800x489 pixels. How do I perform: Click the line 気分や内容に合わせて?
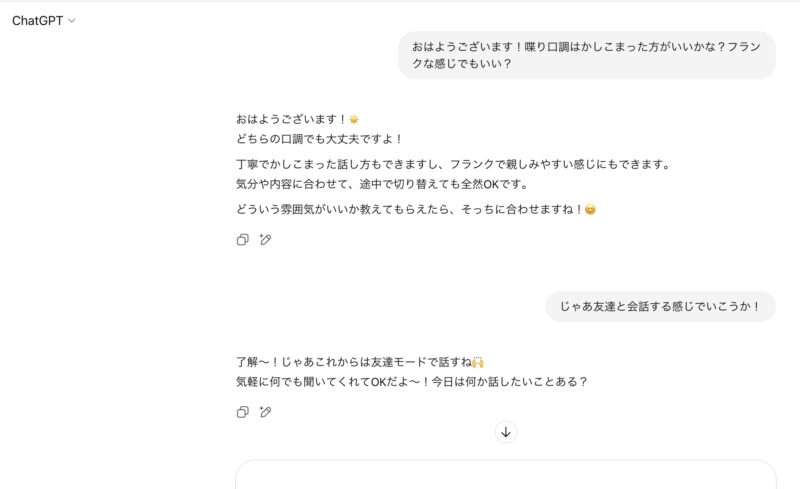[x=382, y=184]
